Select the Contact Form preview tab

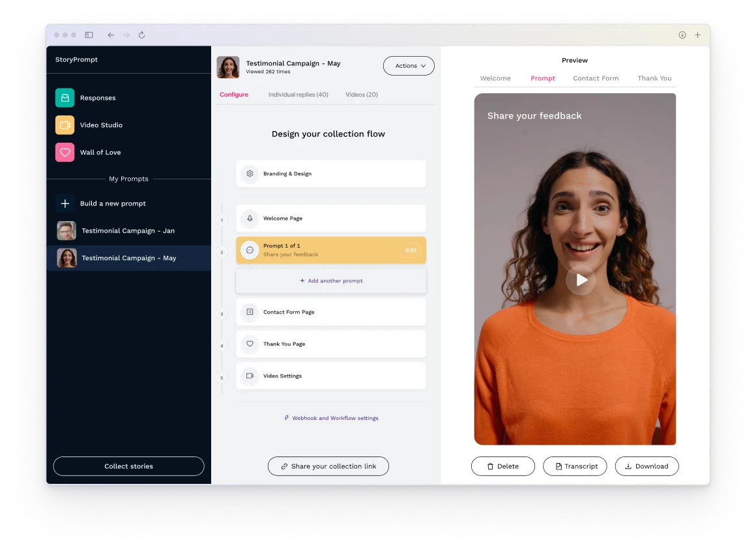click(595, 78)
